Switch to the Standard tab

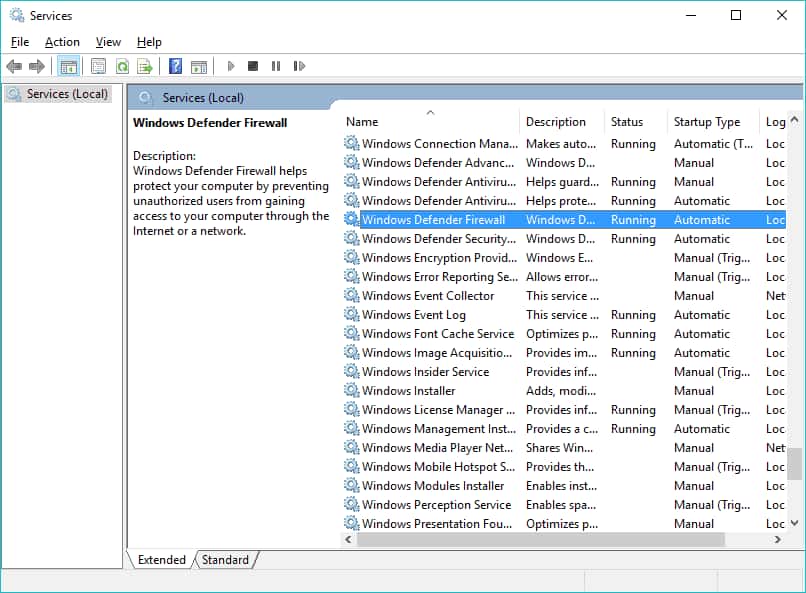point(225,560)
